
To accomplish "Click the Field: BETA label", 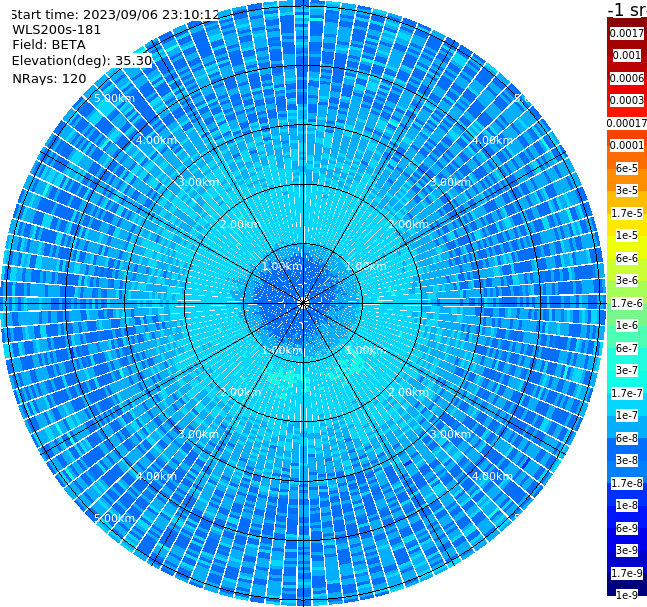I will pyautogui.click(x=49, y=45).
